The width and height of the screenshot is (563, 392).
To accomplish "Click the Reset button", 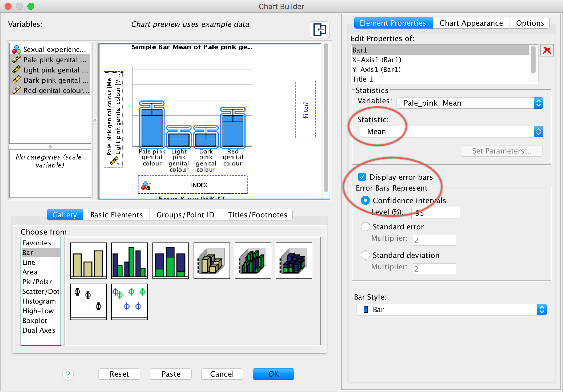I will point(119,374).
